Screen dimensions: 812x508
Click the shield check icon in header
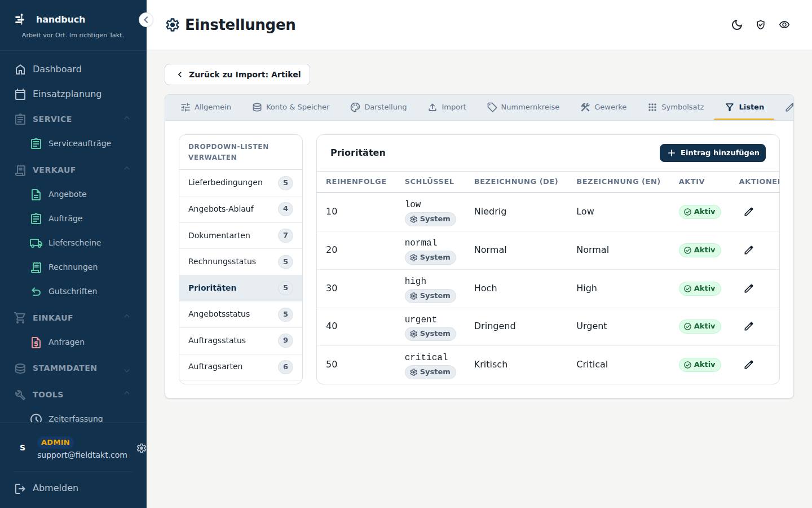pyautogui.click(x=761, y=25)
